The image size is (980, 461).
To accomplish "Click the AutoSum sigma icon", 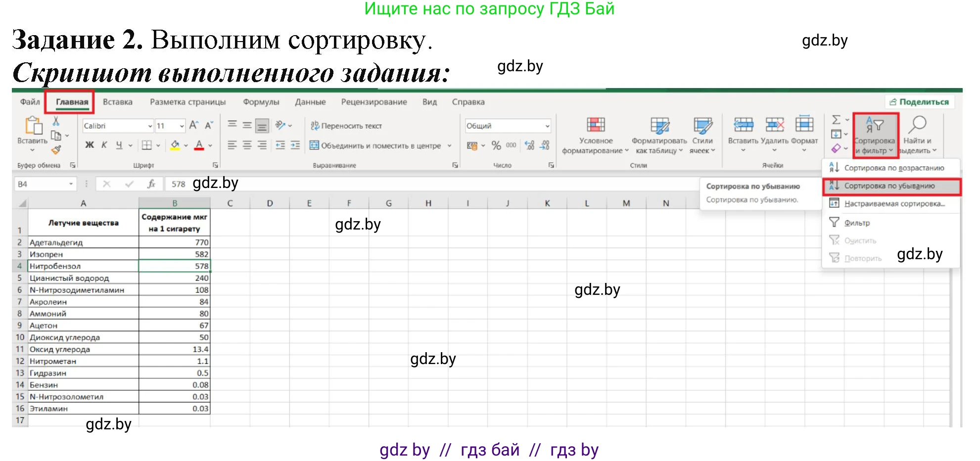I will [836, 119].
